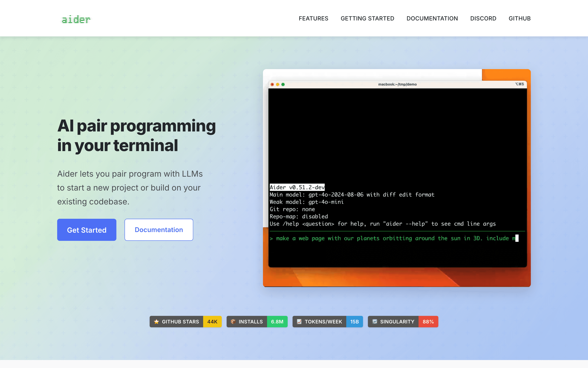Go to Getting Started in the navigation

[x=367, y=18]
